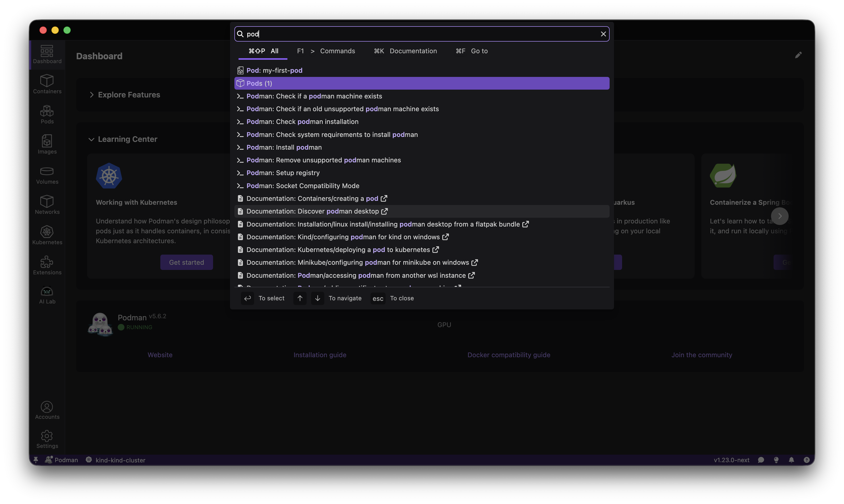Switch to the Documentation filter tab
The image size is (844, 504).
click(413, 51)
